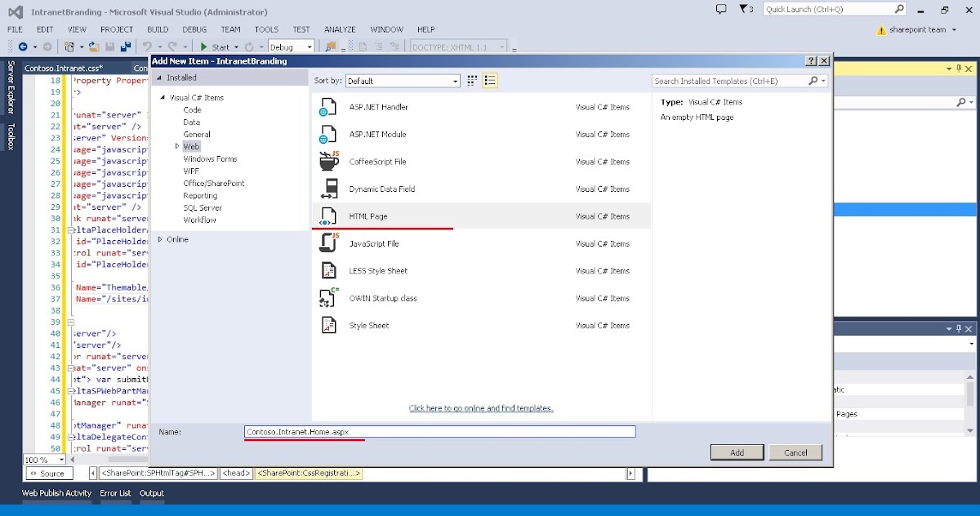Click the Add button
Image resolution: width=980 pixels, height=516 pixels.
pos(737,452)
